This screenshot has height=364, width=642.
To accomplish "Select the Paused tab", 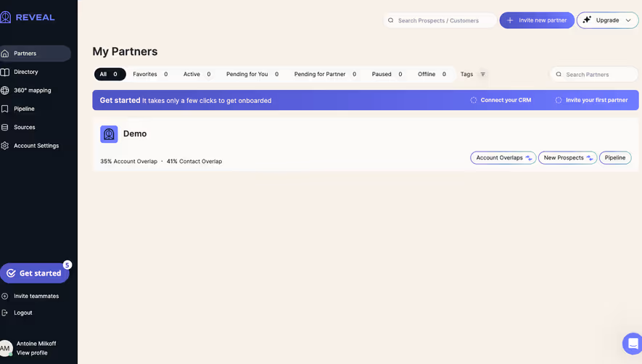I will point(387,74).
